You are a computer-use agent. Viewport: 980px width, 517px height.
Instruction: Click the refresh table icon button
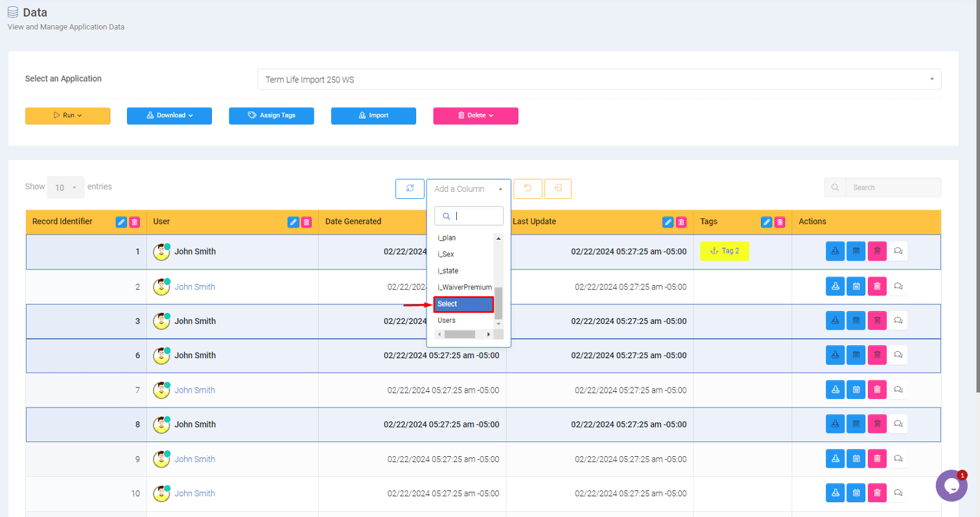(410, 189)
